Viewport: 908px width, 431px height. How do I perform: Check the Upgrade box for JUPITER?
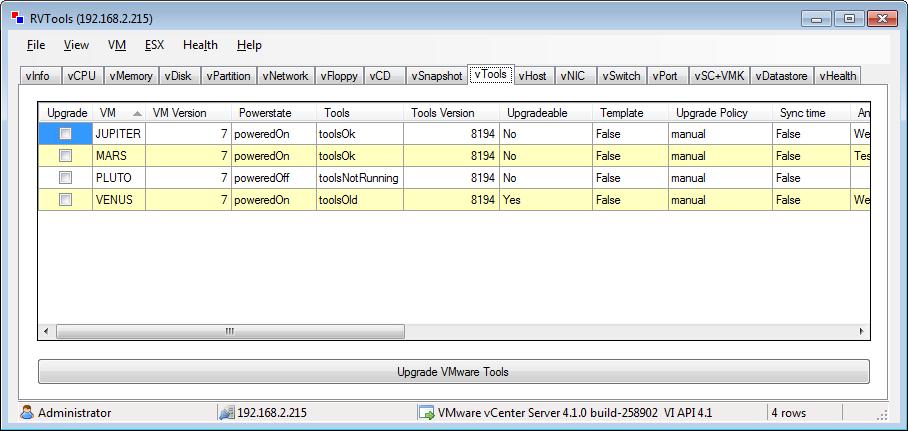(x=65, y=134)
